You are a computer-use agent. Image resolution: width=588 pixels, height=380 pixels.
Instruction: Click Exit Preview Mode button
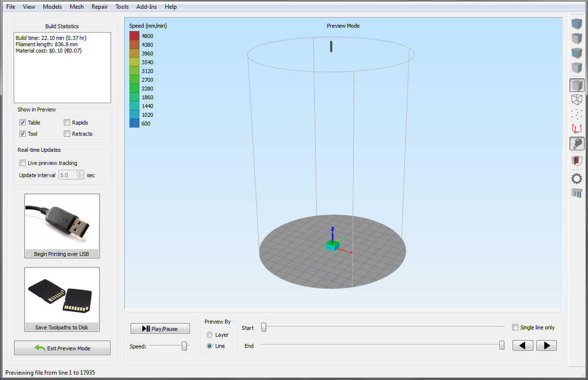(62, 348)
